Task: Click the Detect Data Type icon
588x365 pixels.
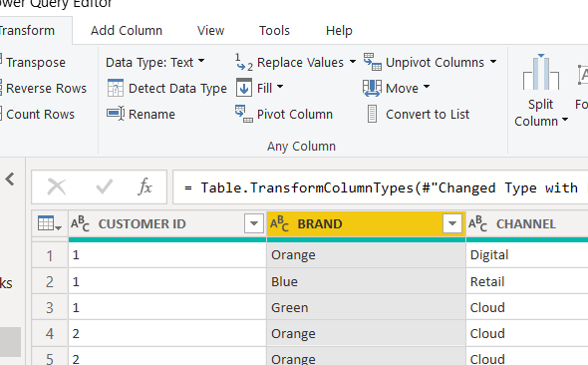Action: pos(116,88)
